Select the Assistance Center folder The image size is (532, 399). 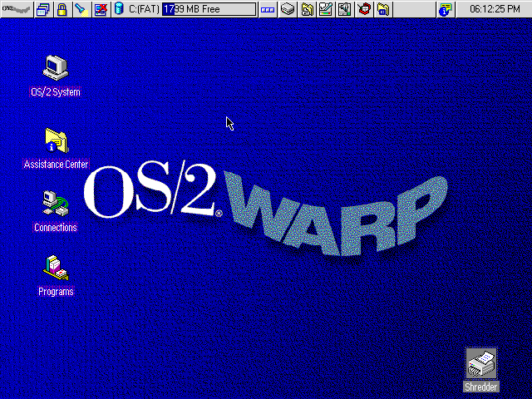[x=56, y=140]
